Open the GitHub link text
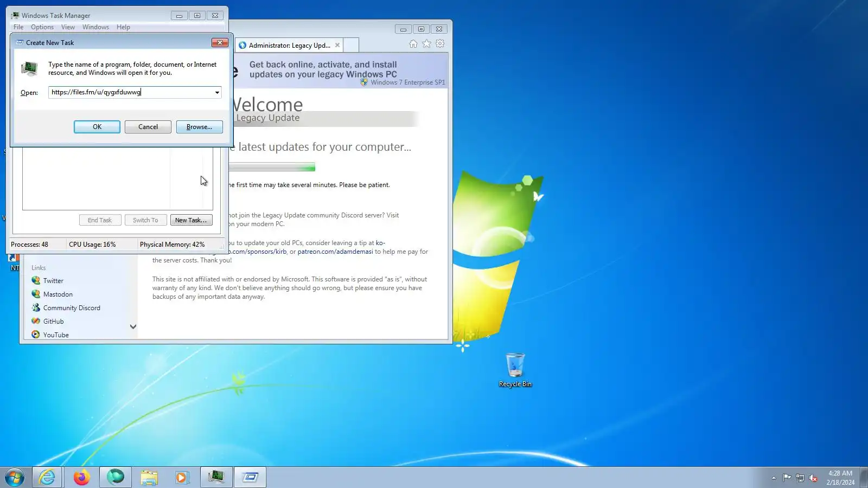This screenshot has width=868, height=488. pos(53,322)
